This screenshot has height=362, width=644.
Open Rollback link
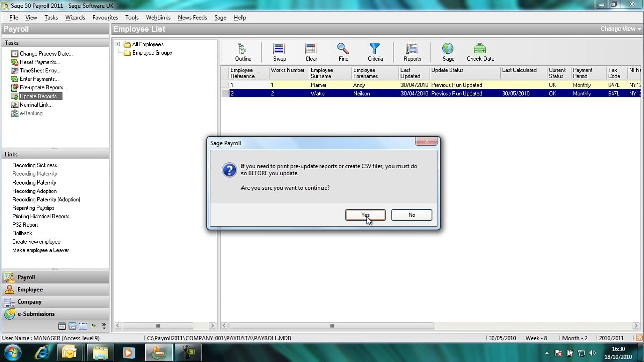(22, 233)
